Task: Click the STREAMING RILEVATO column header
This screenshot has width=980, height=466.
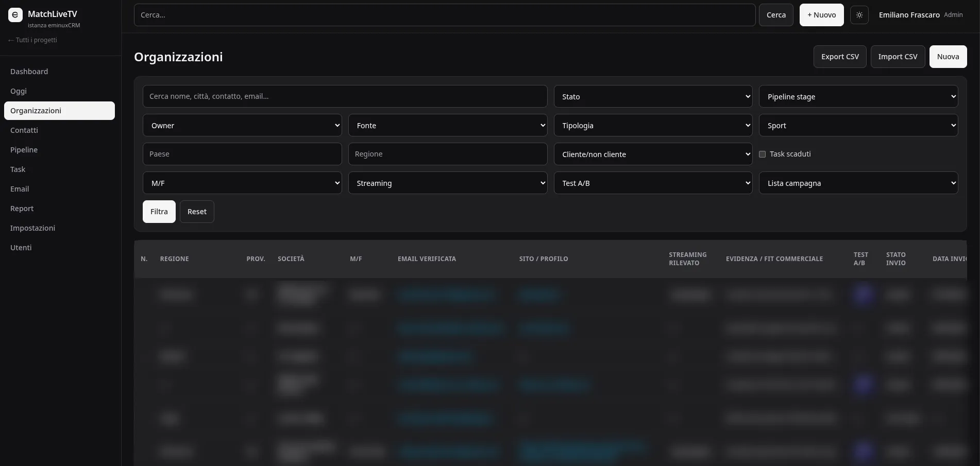Action: pyautogui.click(x=687, y=259)
